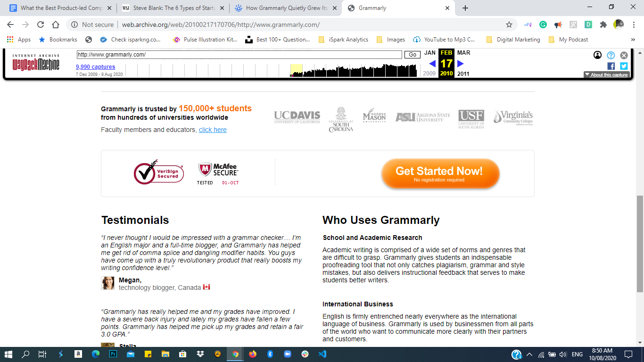Open the Chrome profile avatar
This screenshot has width=644, height=362.
tap(619, 25)
